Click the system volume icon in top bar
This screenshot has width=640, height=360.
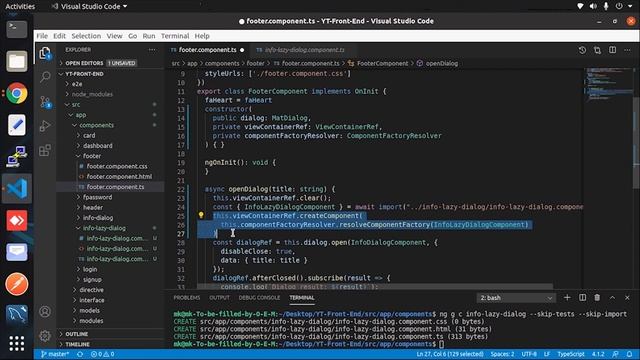[x=593, y=6]
